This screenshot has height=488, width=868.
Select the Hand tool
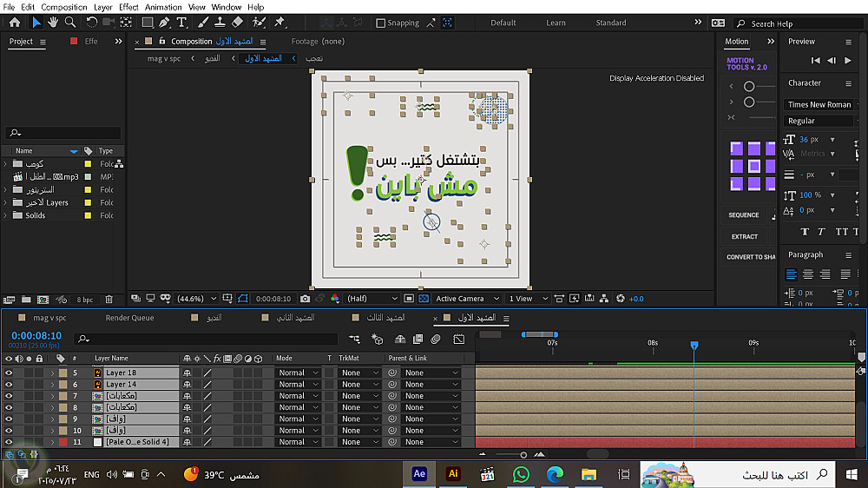click(x=54, y=23)
